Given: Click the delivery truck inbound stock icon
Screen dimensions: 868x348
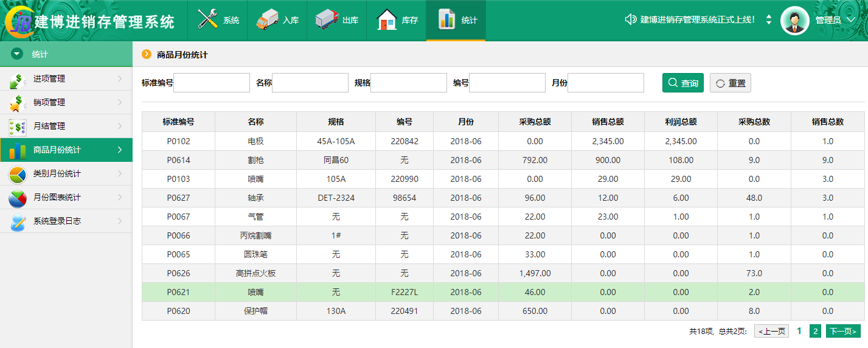Looking at the screenshot, I should coord(267,19).
